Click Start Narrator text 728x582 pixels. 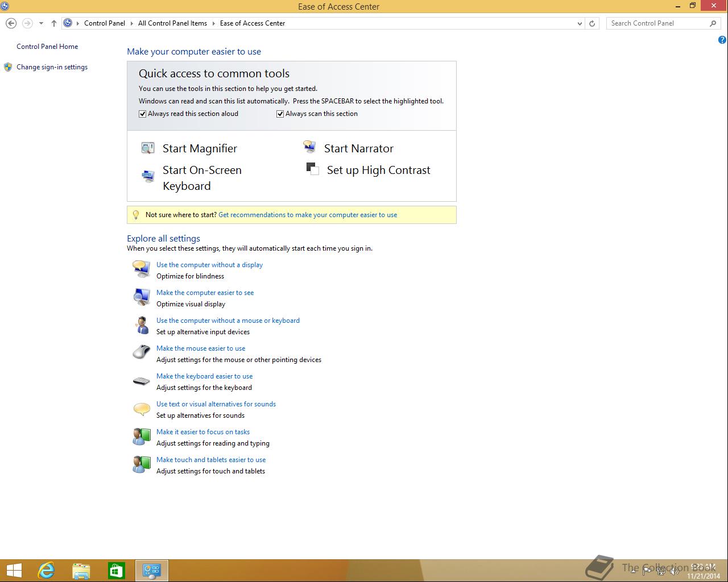[x=359, y=148]
